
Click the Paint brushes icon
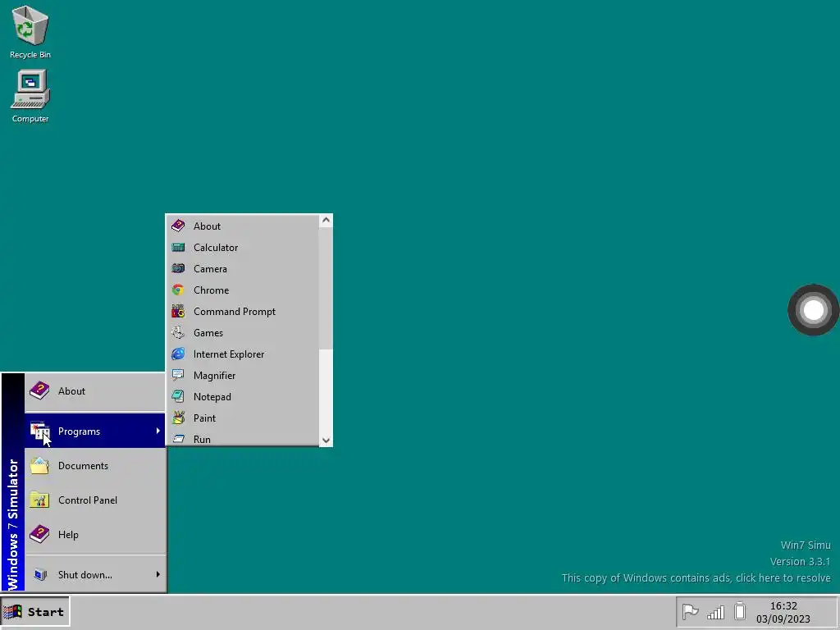coord(178,418)
